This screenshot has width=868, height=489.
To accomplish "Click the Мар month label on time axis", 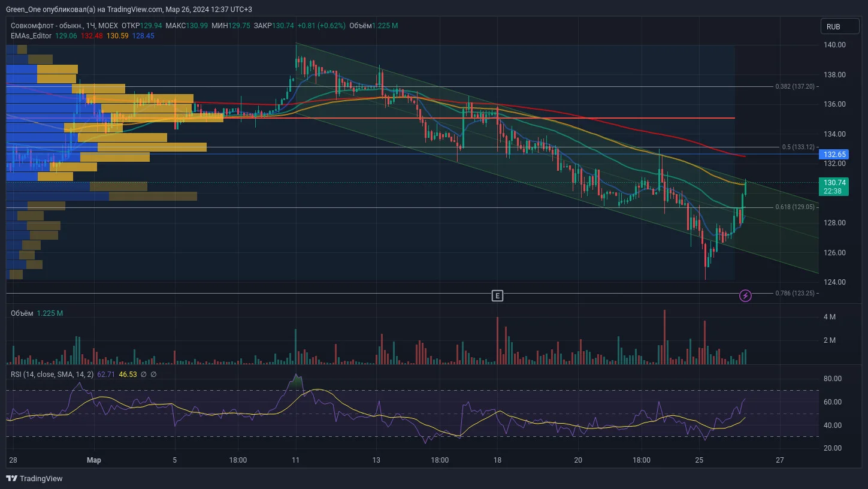I will pos(93,460).
